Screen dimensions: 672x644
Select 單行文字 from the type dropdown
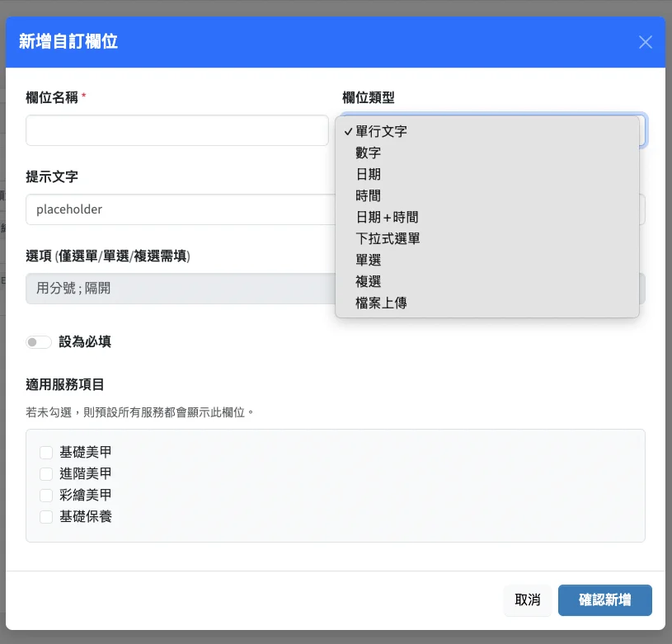click(x=381, y=131)
